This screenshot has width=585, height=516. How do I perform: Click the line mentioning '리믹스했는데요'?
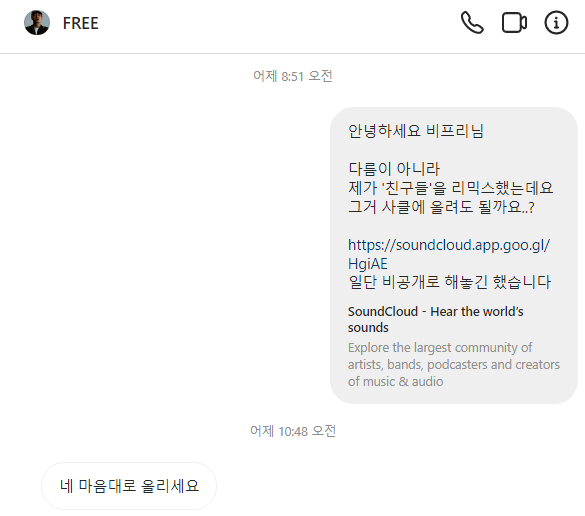(x=450, y=188)
